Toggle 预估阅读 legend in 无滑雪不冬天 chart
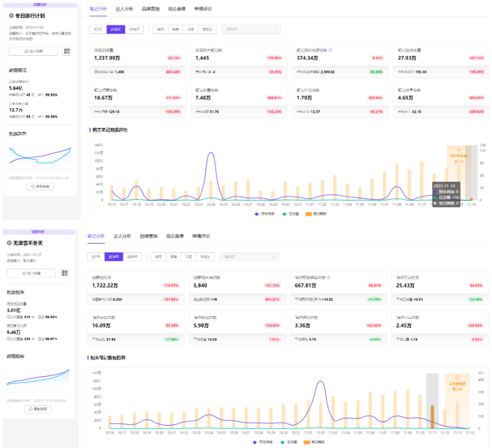 pos(262,442)
